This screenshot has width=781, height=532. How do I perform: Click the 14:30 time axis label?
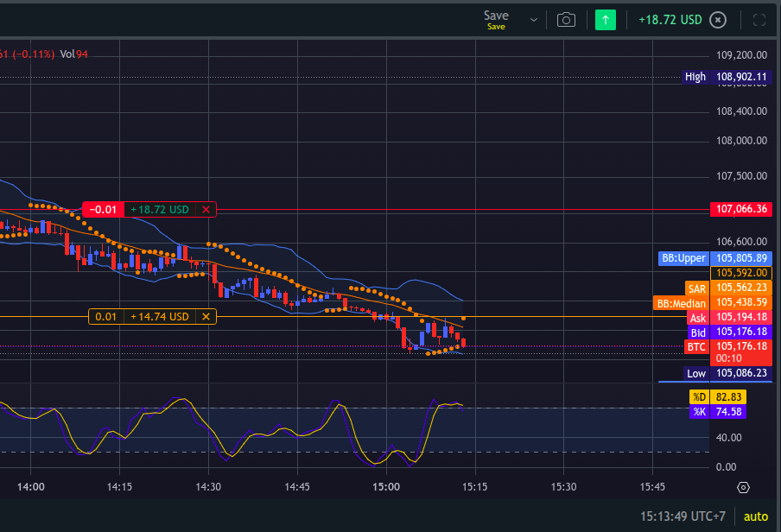208,487
